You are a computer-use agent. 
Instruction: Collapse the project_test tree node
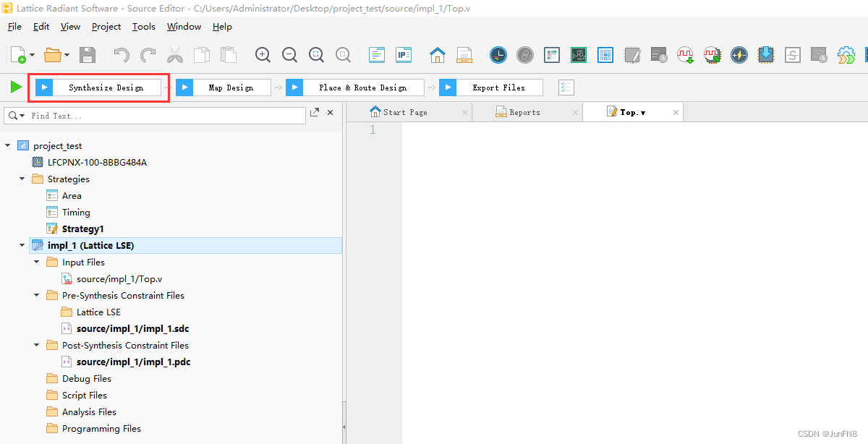[8, 145]
